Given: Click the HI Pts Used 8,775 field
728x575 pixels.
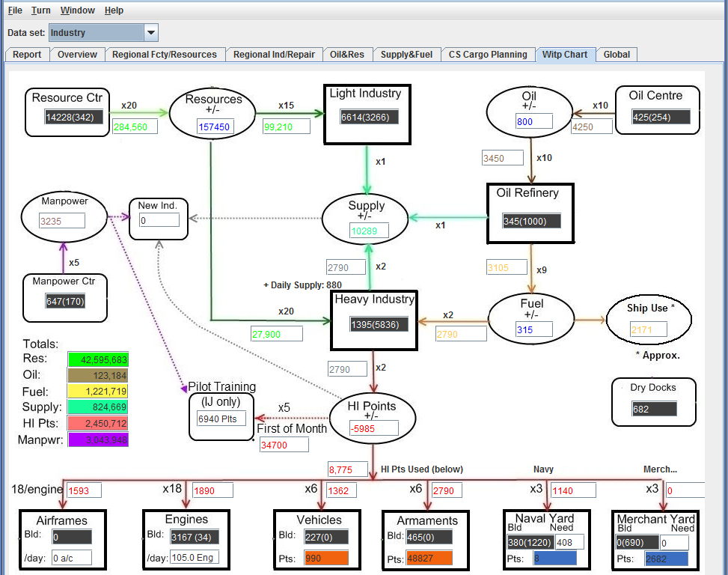Looking at the screenshot, I should tap(348, 469).
